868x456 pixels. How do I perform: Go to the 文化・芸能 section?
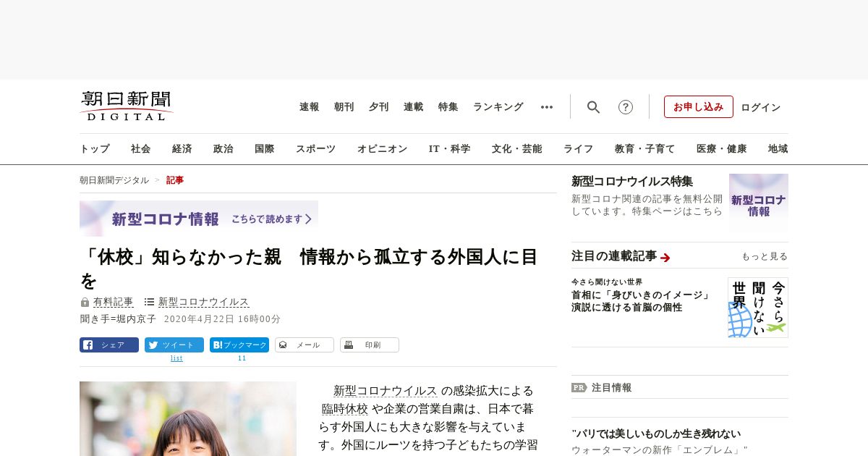pos(517,149)
